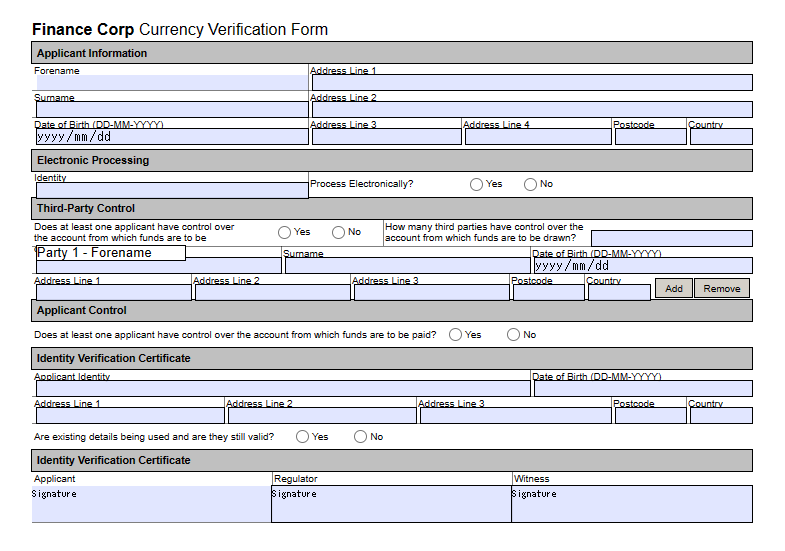
Task: Click third party Address Line 3 field
Action: 432,293
